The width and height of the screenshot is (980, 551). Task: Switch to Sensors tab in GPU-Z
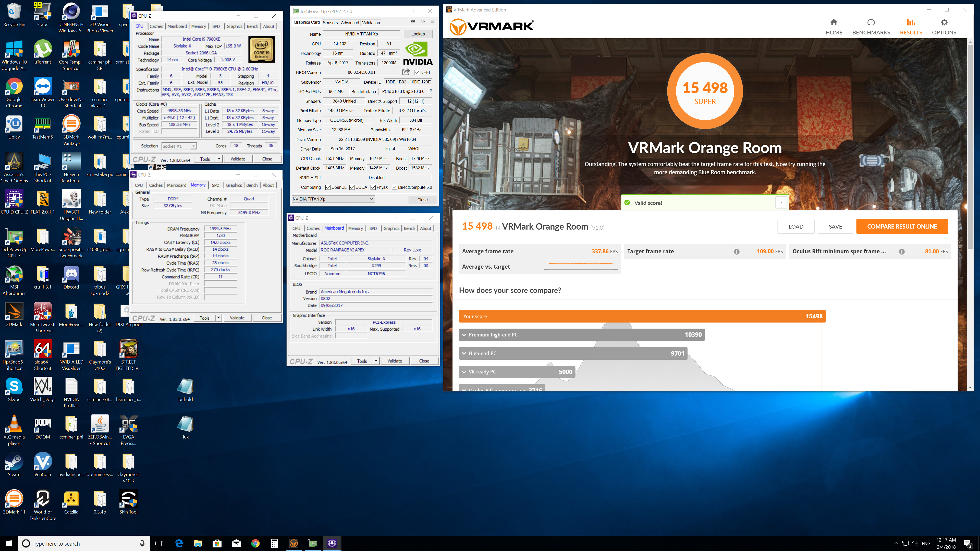(330, 23)
